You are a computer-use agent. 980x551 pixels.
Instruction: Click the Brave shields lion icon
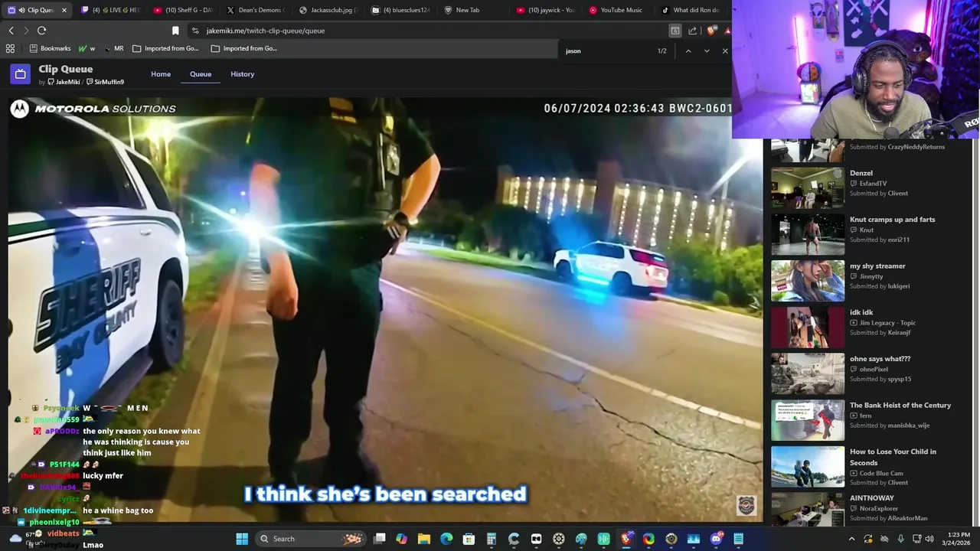point(711,31)
